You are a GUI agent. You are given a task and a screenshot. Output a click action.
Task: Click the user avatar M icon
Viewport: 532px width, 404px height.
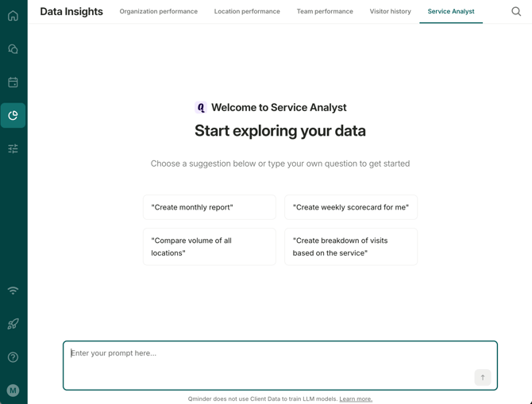[13, 390]
